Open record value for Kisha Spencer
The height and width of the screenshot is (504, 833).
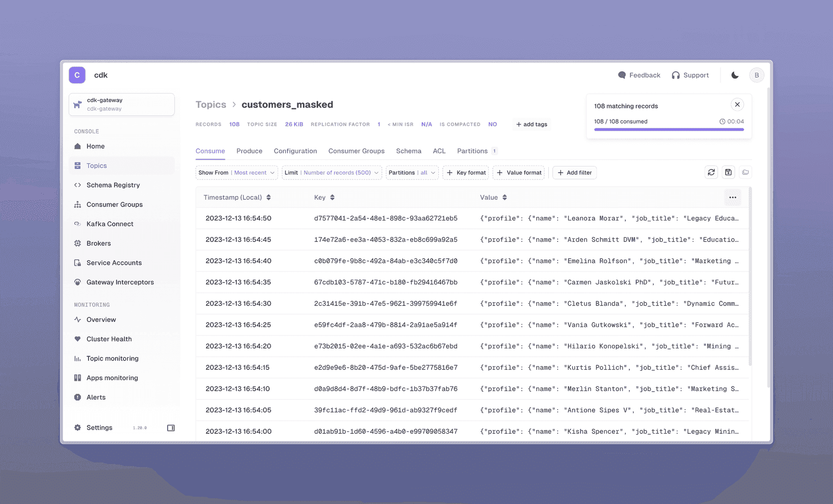tap(609, 432)
